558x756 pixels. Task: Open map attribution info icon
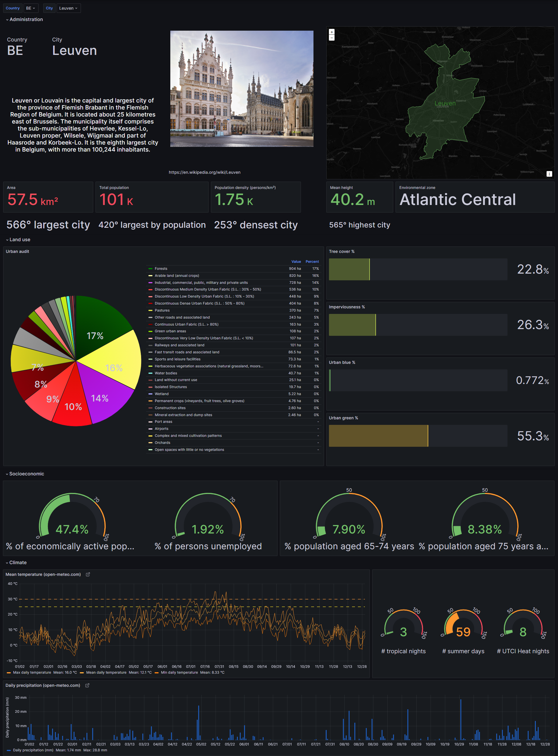(x=549, y=173)
